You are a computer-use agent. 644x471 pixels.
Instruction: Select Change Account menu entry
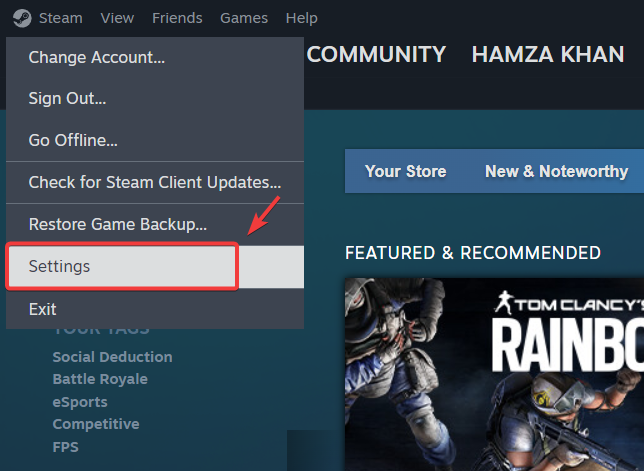click(x=97, y=57)
